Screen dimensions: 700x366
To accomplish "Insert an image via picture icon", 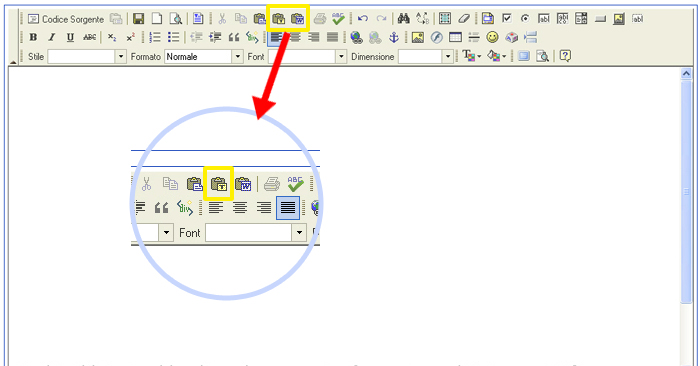I will click(418, 37).
